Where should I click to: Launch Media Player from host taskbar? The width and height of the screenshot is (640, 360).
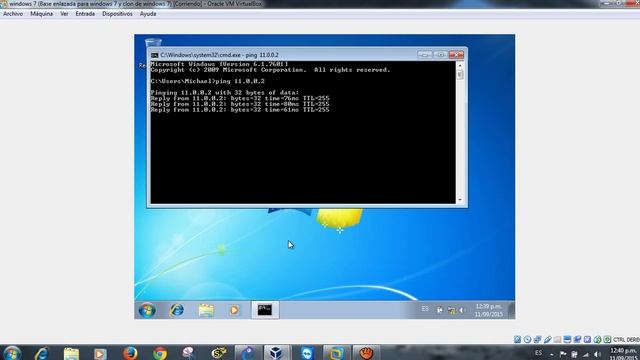100,353
